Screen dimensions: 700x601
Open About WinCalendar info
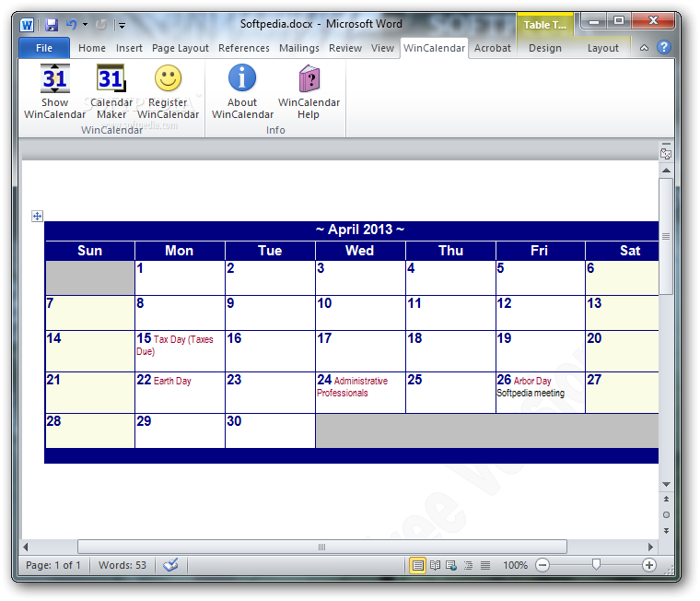(242, 80)
